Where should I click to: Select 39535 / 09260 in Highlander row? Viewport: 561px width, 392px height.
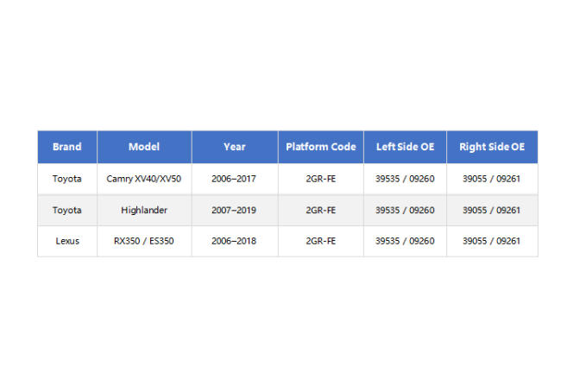[x=405, y=210]
